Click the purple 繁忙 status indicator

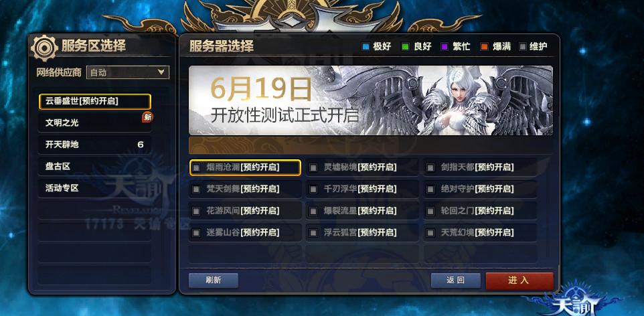coord(445,46)
